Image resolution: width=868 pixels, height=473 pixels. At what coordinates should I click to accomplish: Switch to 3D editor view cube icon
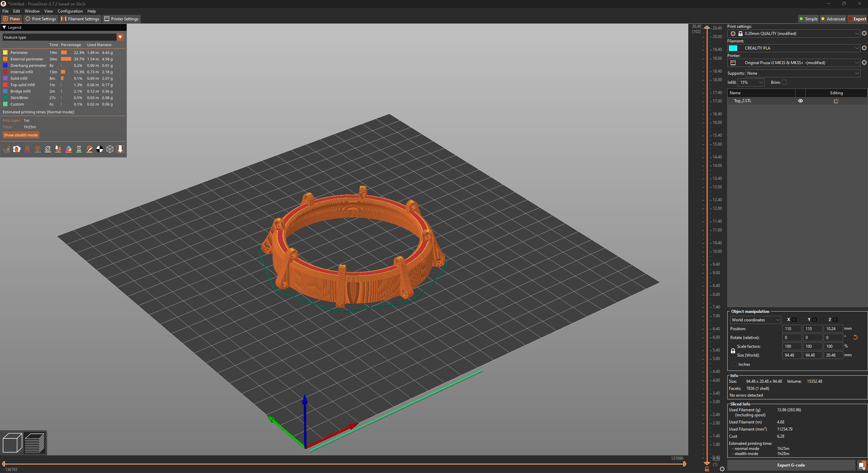12,443
